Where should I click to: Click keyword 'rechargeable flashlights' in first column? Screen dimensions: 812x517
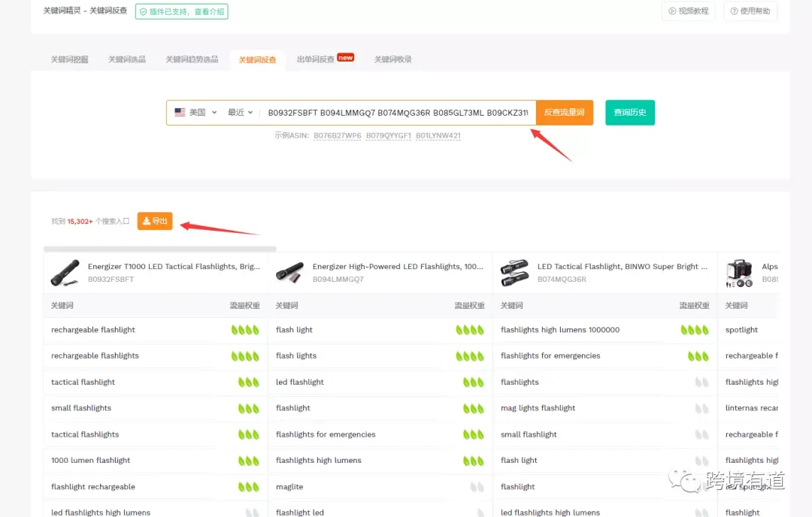95,355
